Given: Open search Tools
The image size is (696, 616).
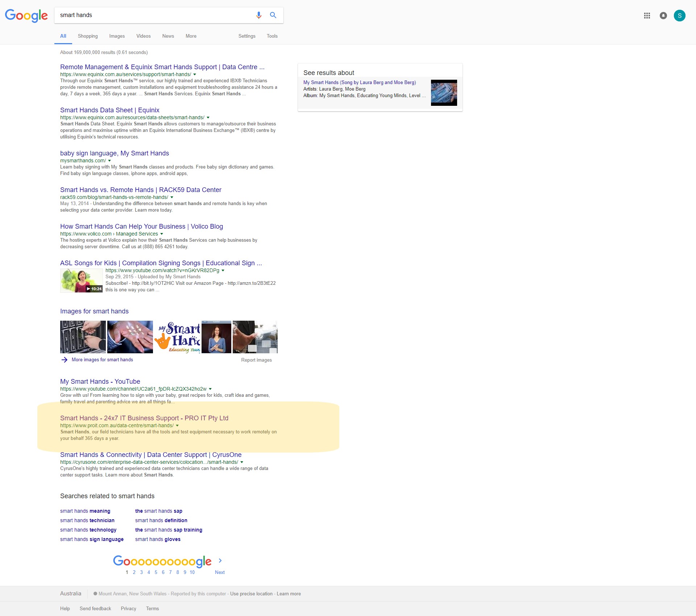Looking at the screenshot, I should [272, 36].
